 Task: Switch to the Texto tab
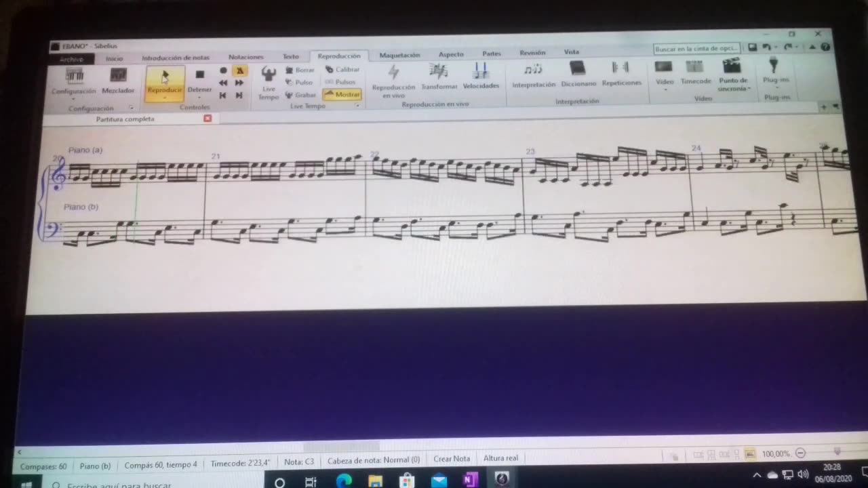coord(290,56)
